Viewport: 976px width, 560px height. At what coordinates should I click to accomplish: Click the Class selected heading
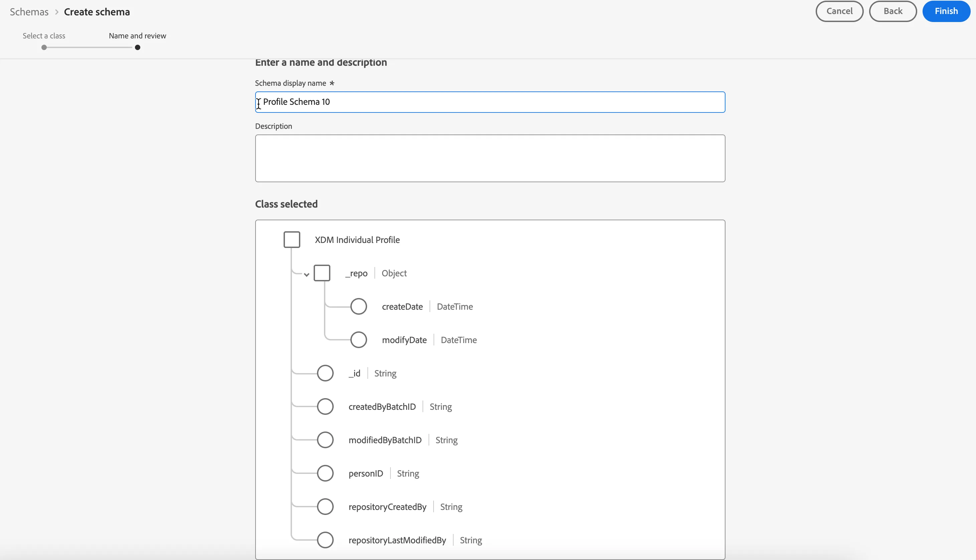tap(286, 204)
